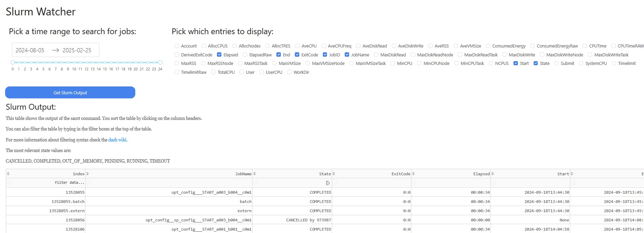Click slider mark labeled 12

coord(86,69)
